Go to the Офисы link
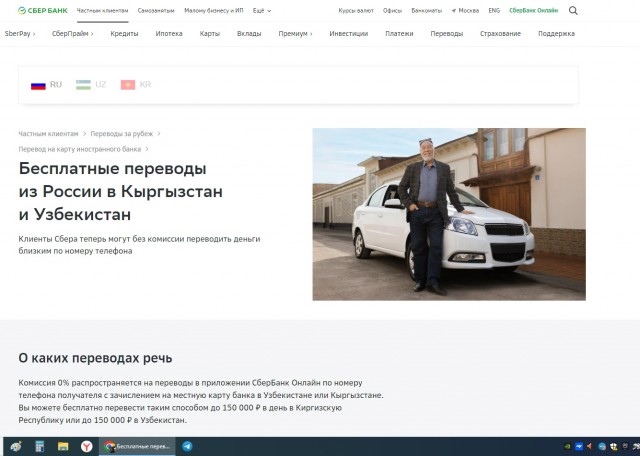Viewport: 640px width, 456px height. point(392,11)
